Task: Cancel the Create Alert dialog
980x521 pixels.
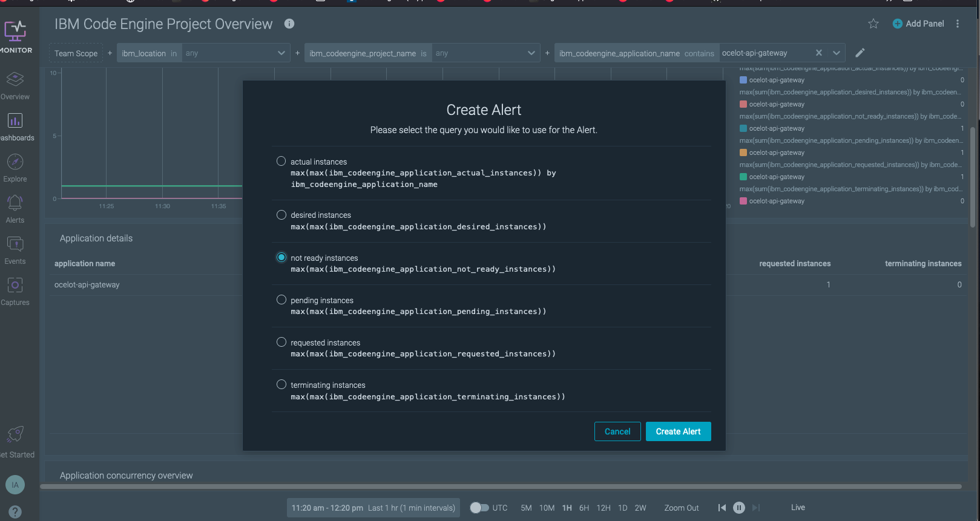Action: (x=617, y=431)
